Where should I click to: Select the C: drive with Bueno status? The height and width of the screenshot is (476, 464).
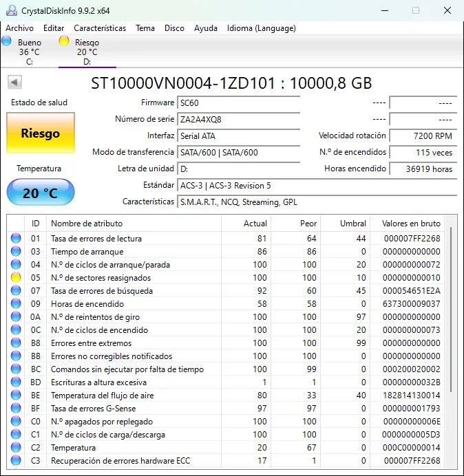click(30, 52)
